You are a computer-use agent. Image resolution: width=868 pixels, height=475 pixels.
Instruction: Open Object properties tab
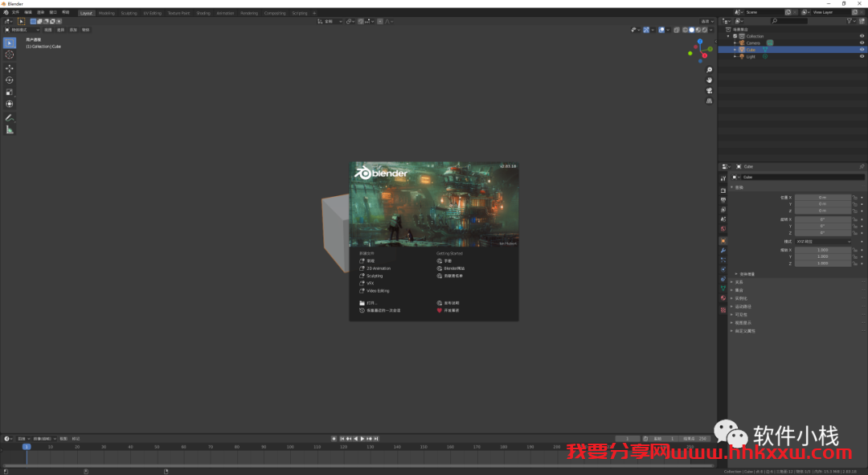tap(723, 241)
